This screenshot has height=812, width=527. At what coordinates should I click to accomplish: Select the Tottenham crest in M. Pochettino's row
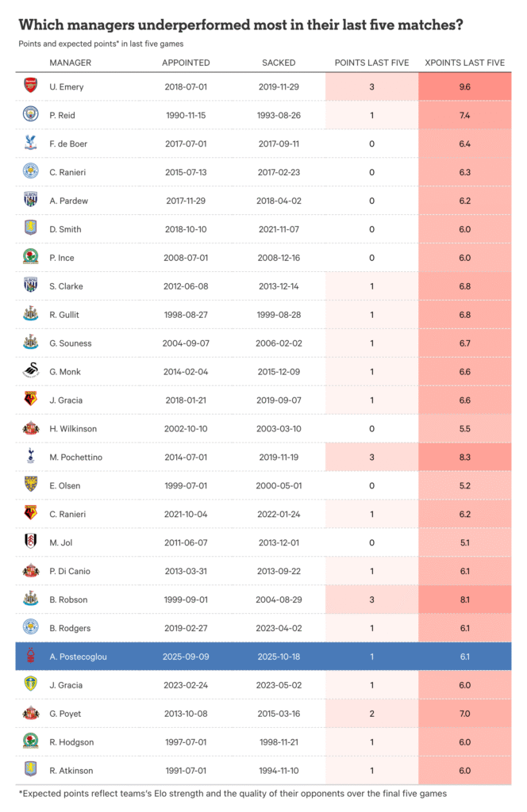tap(30, 457)
